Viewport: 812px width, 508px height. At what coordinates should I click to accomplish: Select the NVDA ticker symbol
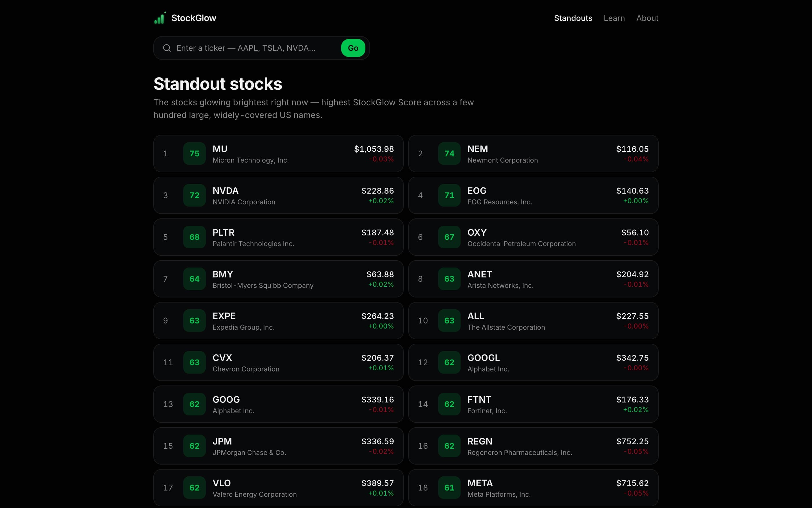(x=226, y=191)
